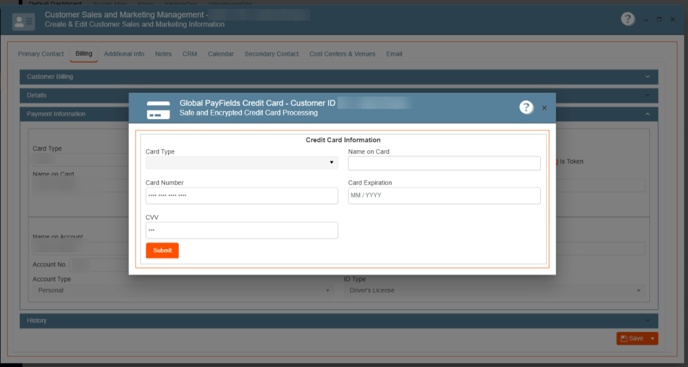Switch to the Calendar tab
This screenshot has width=688, height=367.
point(221,54)
